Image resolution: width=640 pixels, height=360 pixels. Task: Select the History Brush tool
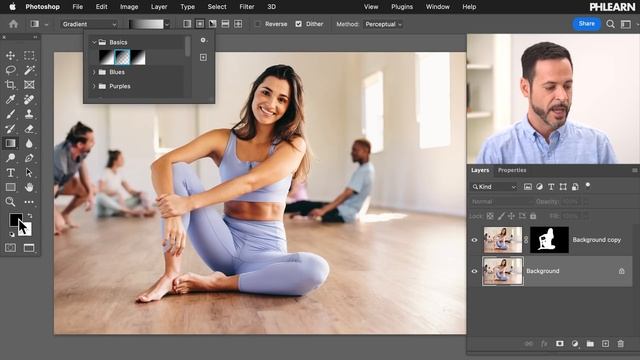tap(11, 129)
